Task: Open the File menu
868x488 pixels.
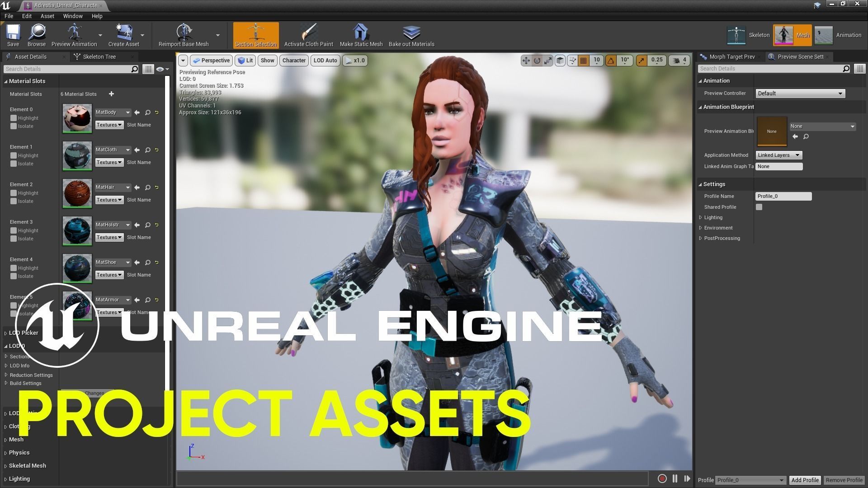Action: pos(9,16)
